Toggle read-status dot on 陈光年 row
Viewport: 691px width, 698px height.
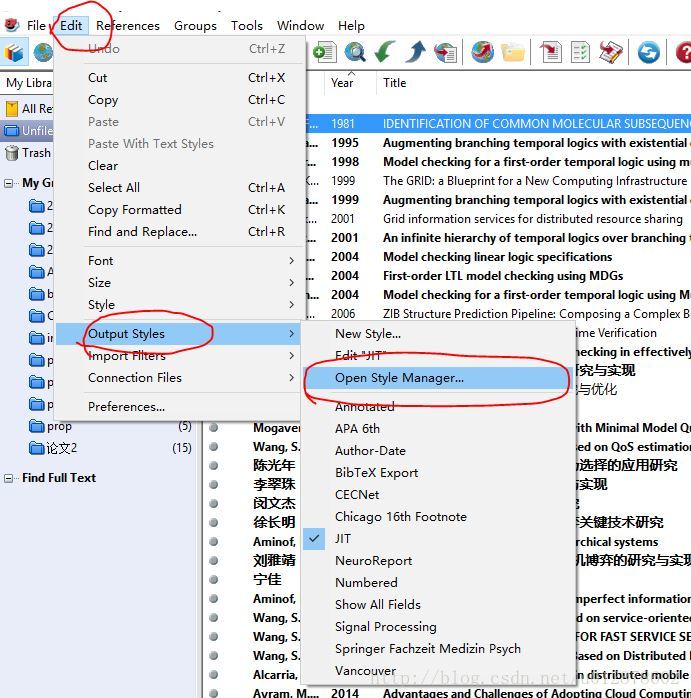(x=213, y=465)
